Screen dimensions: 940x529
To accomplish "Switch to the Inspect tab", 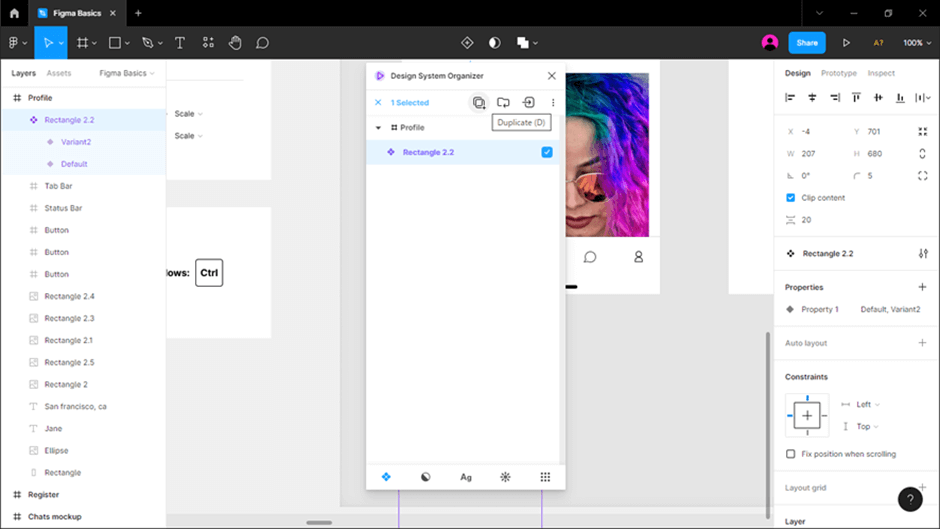I will (881, 73).
